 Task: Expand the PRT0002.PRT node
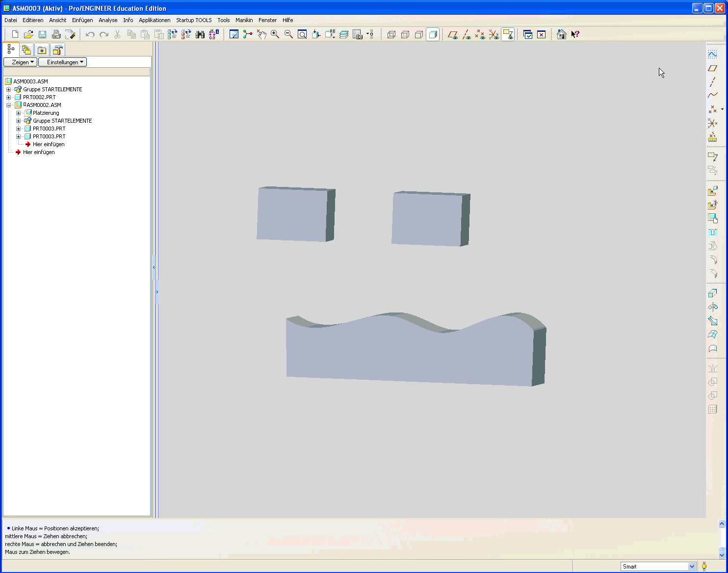click(8, 97)
